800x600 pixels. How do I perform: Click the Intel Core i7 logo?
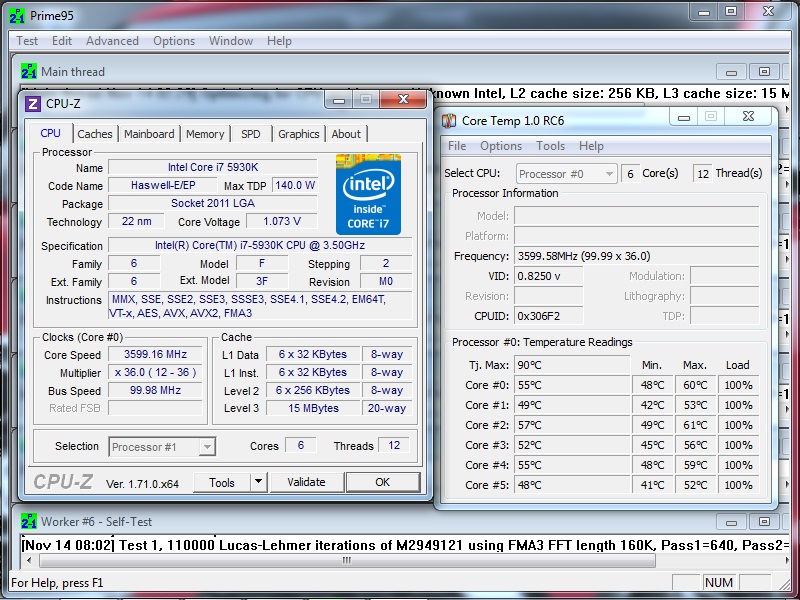368,194
